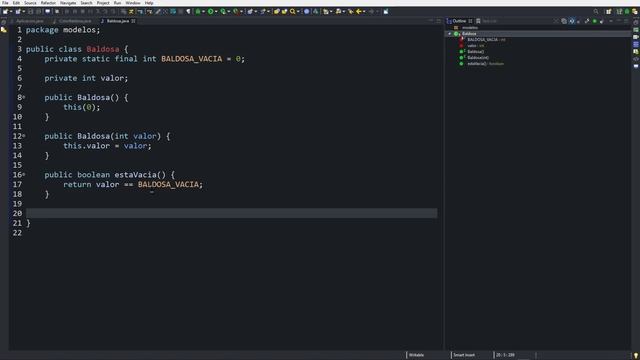Click the Pin Editor icon
This screenshot has height=360, width=640.
click(386, 11)
